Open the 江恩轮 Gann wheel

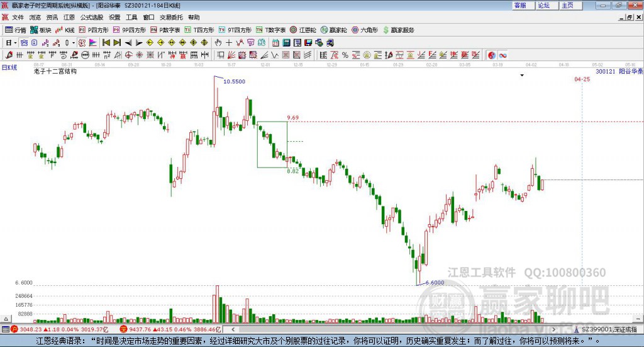pos(303,30)
